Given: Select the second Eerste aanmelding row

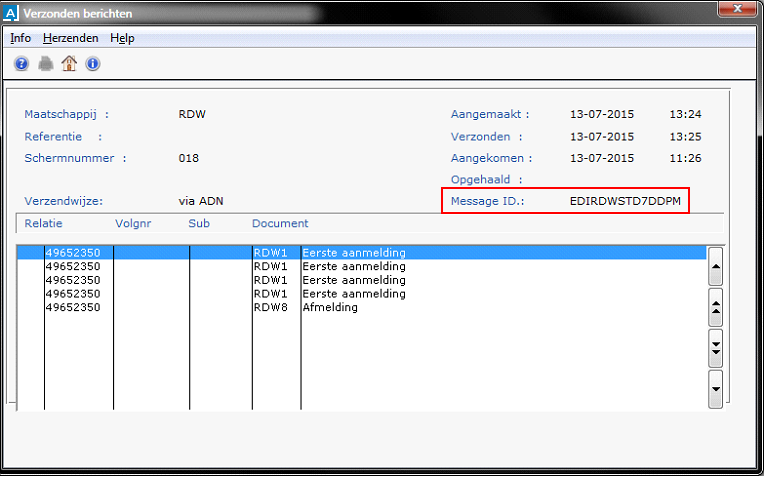Looking at the screenshot, I should 354,267.
